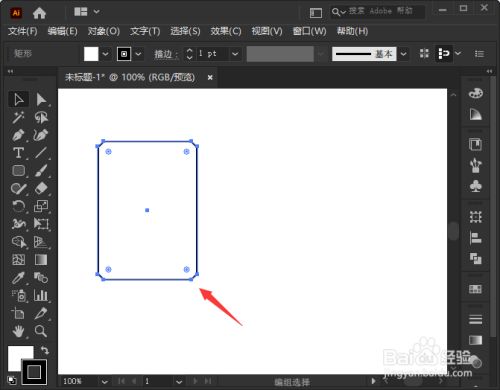
Task: Select the Scale tool
Action: click(x=41, y=206)
